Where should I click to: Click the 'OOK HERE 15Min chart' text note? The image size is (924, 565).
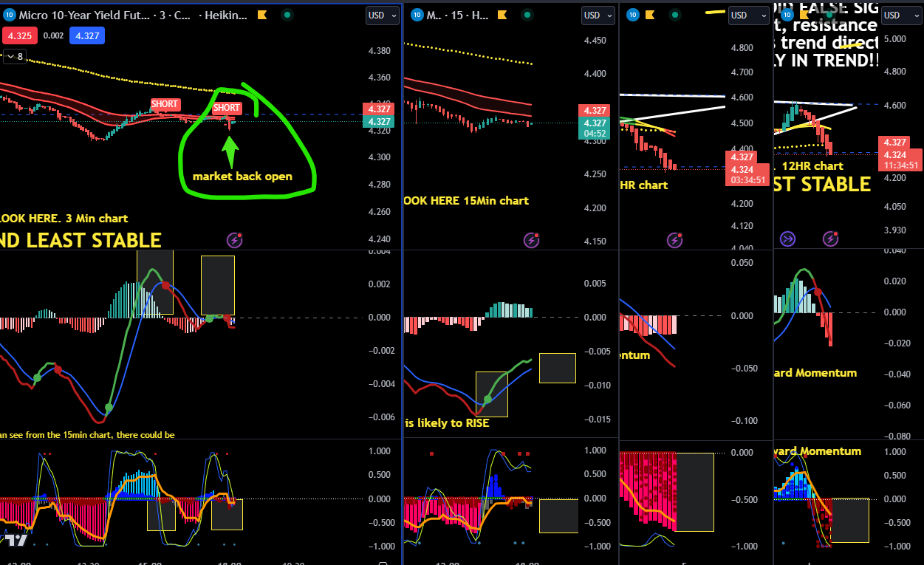pos(467,201)
